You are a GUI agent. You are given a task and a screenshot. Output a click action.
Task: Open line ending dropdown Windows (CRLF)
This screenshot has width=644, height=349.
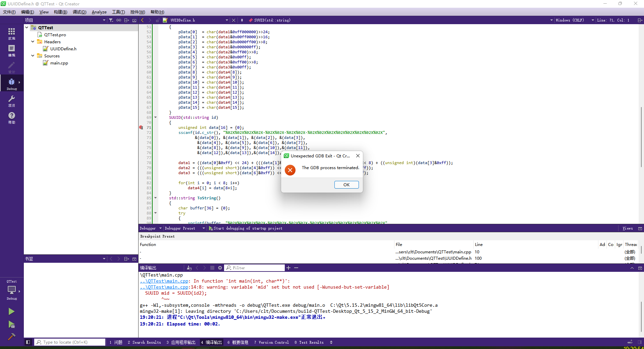click(x=593, y=20)
